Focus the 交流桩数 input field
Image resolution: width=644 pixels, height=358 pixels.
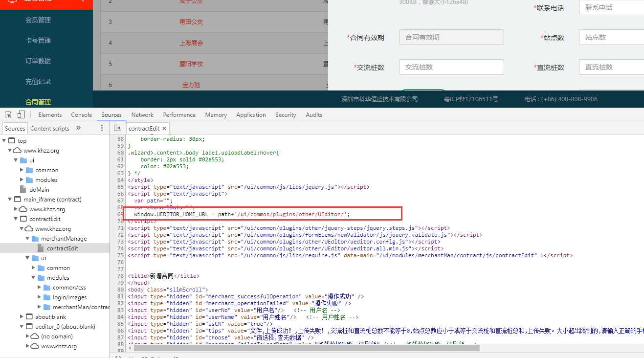coord(451,67)
